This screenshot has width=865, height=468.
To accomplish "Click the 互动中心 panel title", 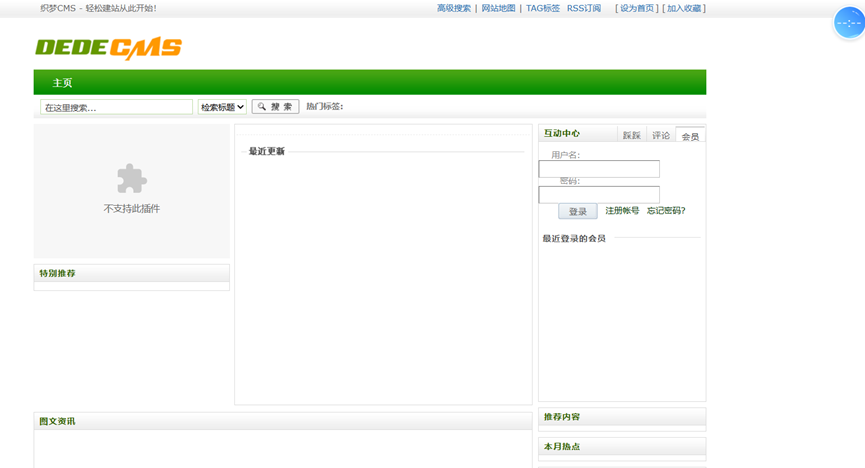I will (562, 133).
